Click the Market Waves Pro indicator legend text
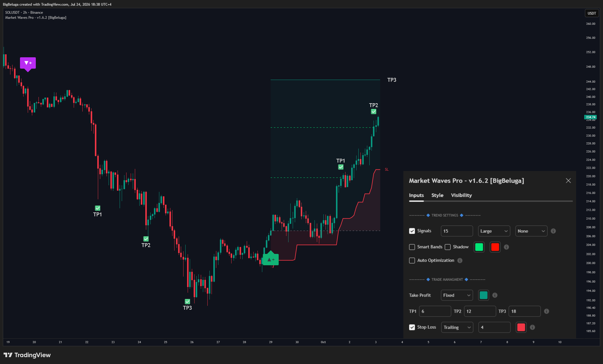The height and width of the screenshot is (364, 603). coord(36,18)
